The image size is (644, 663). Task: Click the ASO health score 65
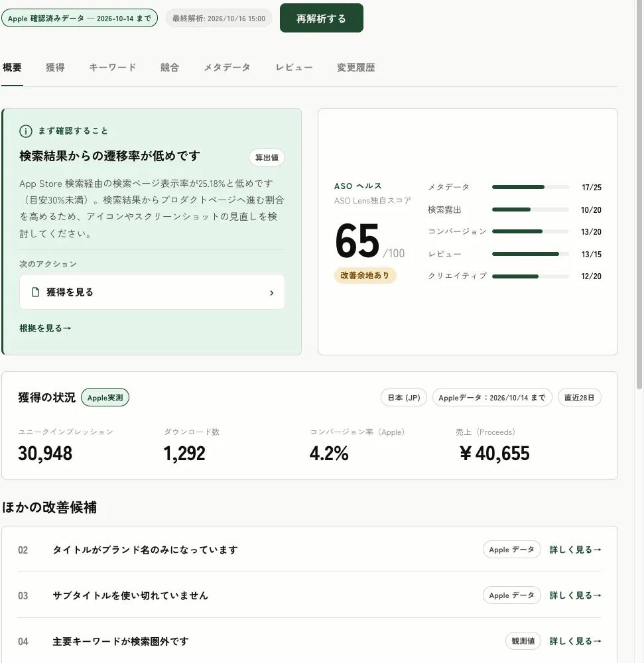pyautogui.click(x=357, y=241)
